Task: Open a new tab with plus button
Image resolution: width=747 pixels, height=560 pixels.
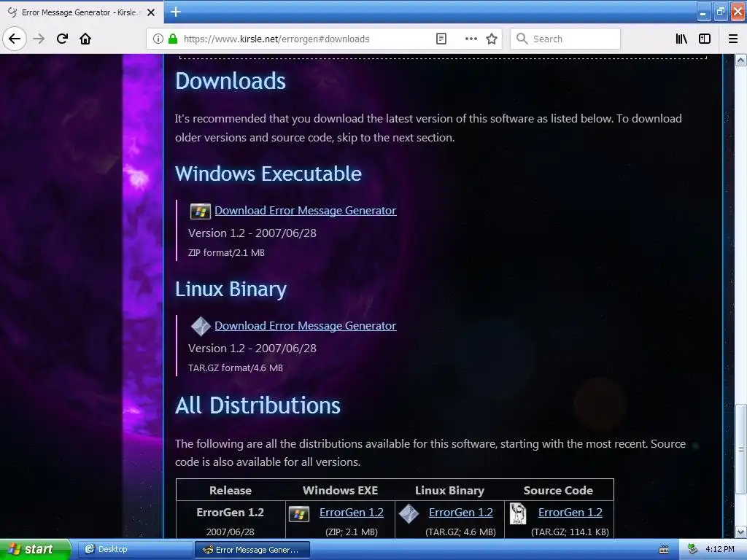Action: [176, 12]
